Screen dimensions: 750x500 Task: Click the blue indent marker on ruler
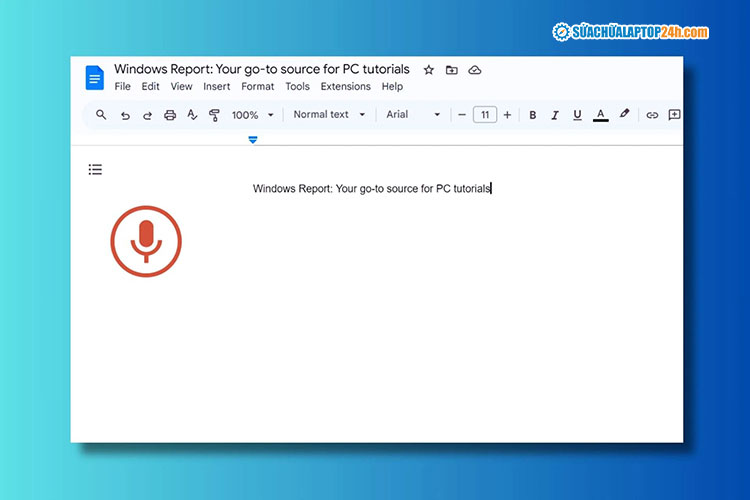pos(253,140)
